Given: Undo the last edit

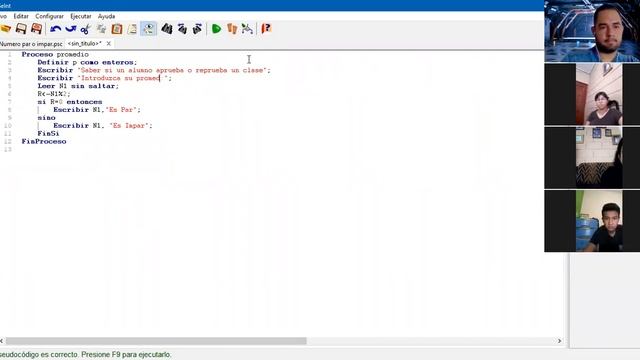Looking at the screenshot, I should click(x=56, y=29).
